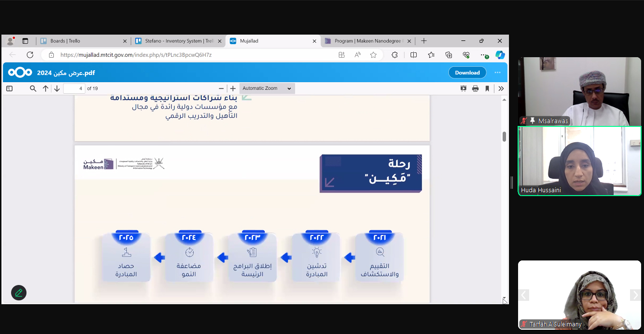The width and height of the screenshot is (644, 334).
Task: Click the page number input field
Action: click(x=74, y=88)
